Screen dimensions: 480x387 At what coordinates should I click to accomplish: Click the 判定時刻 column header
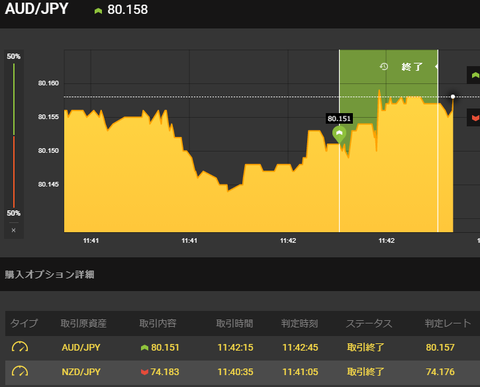[x=300, y=323]
